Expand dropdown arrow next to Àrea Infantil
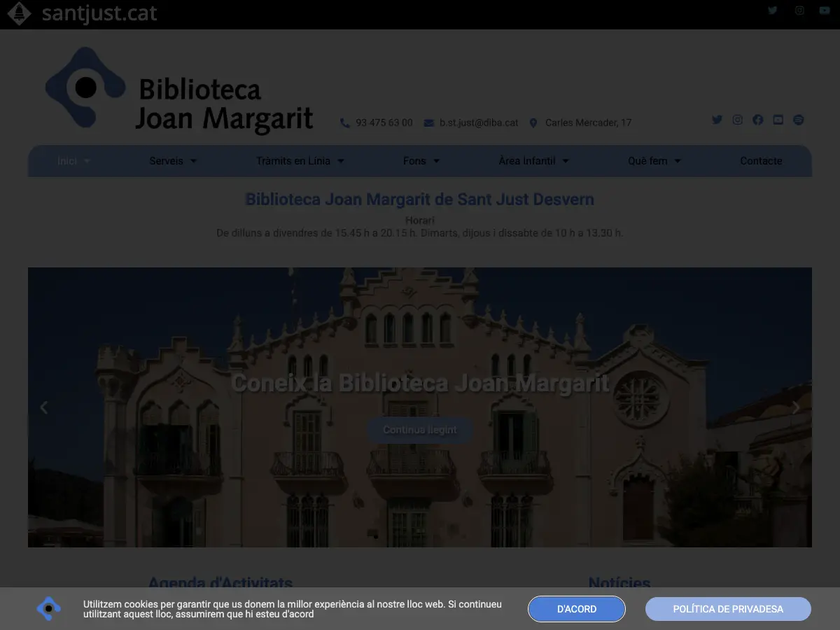 pos(566,161)
